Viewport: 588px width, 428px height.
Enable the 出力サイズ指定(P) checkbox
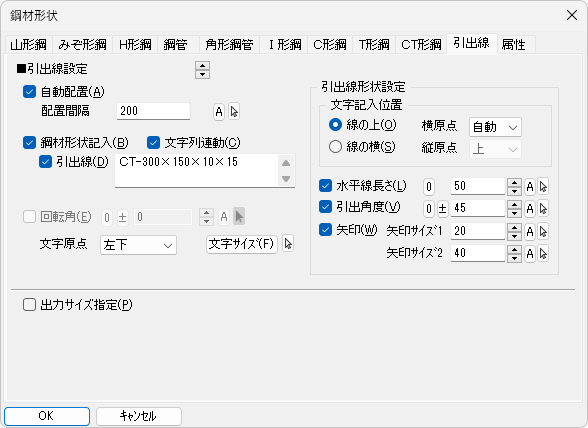pyautogui.click(x=29, y=305)
